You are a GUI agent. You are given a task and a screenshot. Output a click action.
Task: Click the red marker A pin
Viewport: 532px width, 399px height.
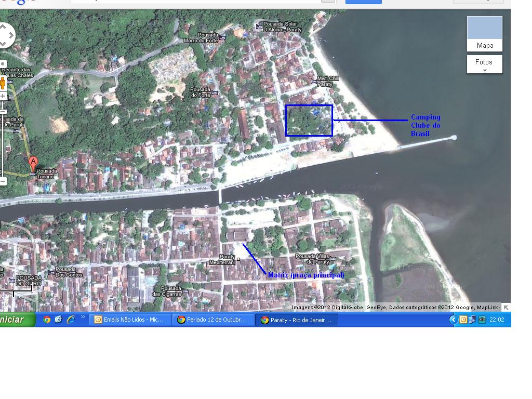click(x=33, y=163)
